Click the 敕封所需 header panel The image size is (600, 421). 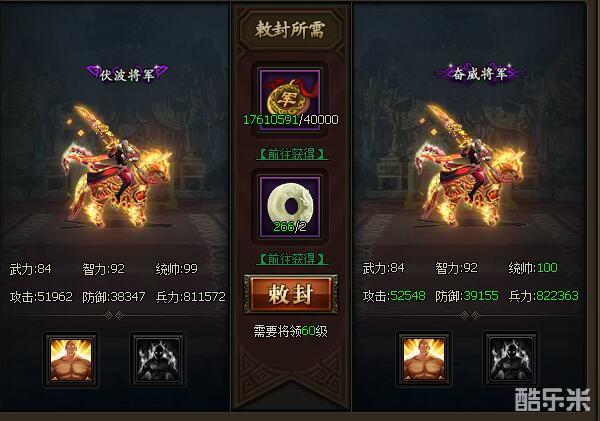[290, 29]
